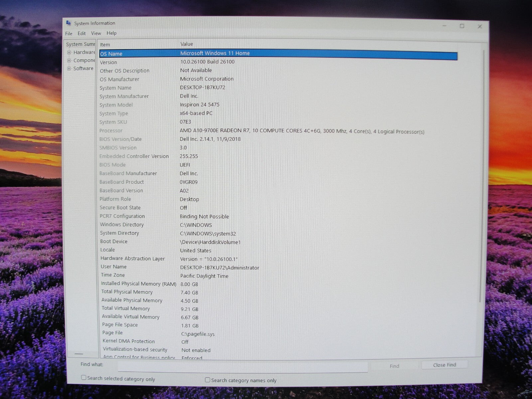The height and width of the screenshot is (399, 532).
Task: Select the Available Physical Memory row
Action: [278, 301]
